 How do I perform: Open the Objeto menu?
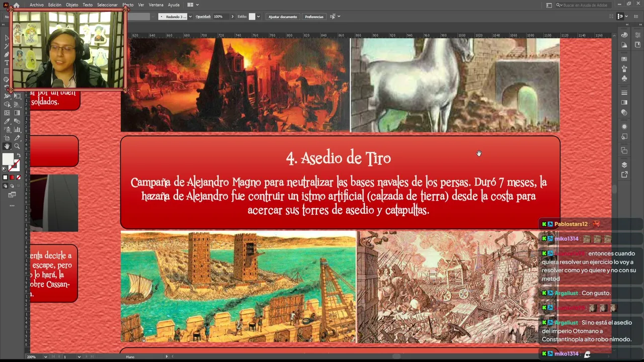click(x=72, y=5)
